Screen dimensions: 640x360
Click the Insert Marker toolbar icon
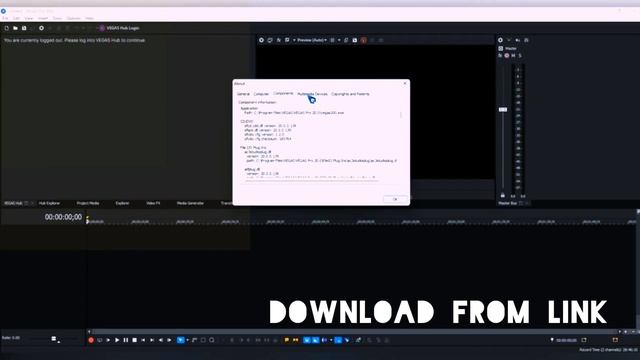pyautogui.click(x=287, y=340)
